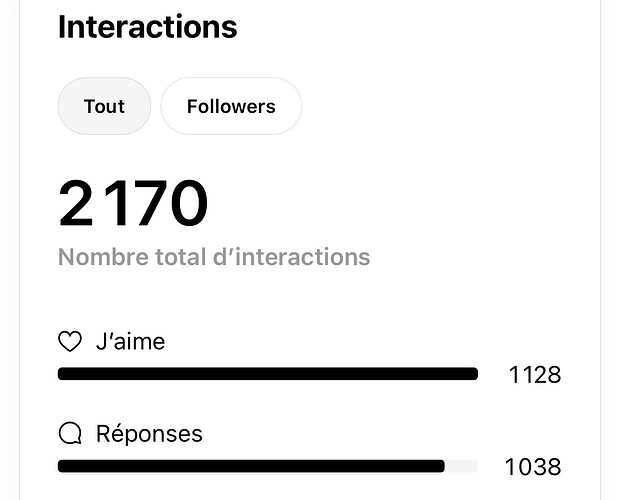Click the left end of Réponses bar

coord(64,466)
